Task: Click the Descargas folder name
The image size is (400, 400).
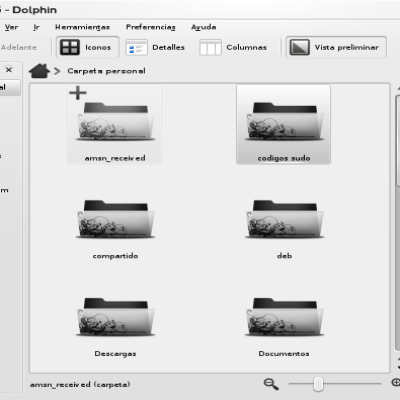Action: coord(115,353)
